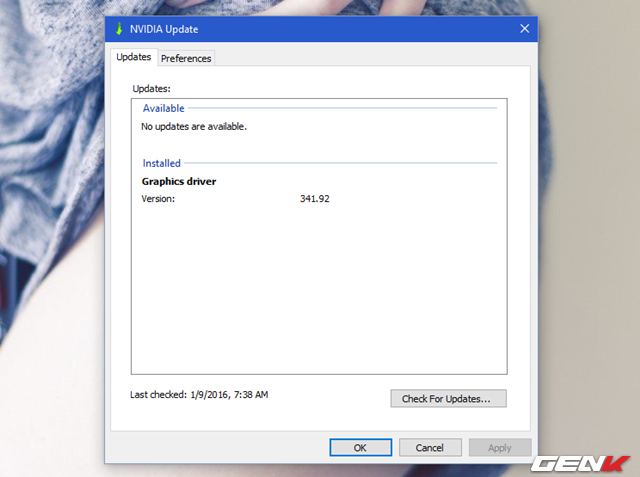Click the Available section heading
Screen dimensions: 640x477
[x=164, y=108]
